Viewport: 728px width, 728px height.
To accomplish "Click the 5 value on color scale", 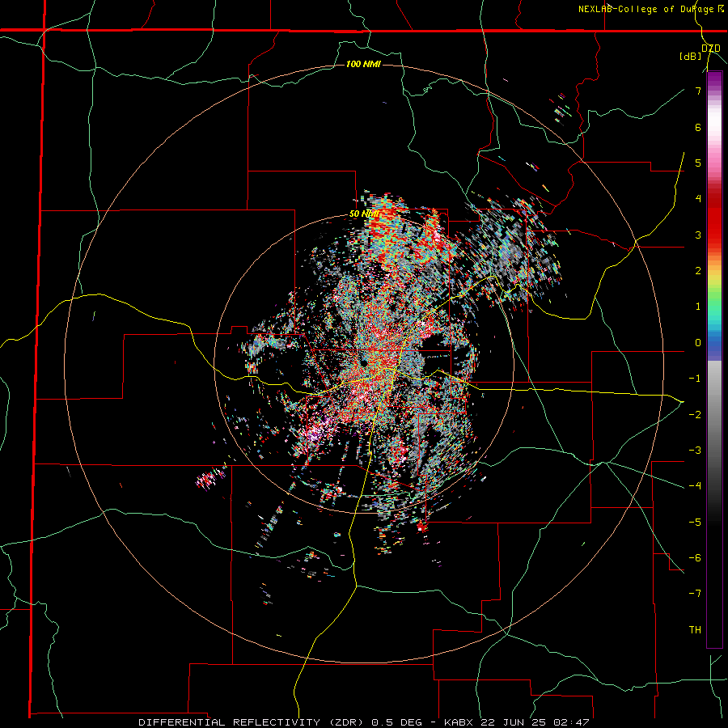I will (x=698, y=163).
